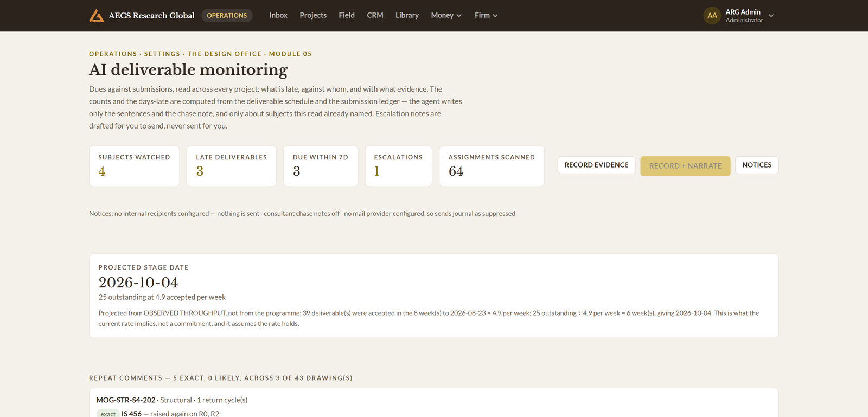This screenshot has width=868, height=417.
Task: Click the notices status line about internal recipients
Action: [x=302, y=214]
